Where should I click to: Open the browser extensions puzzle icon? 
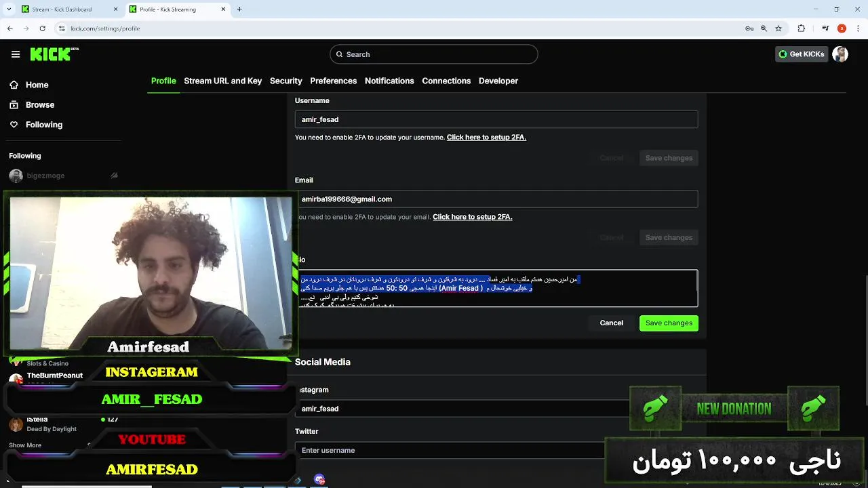click(x=802, y=28)
